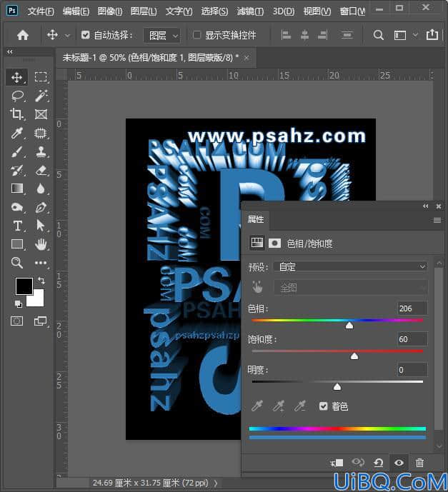Select the Eyedropper tool in toolbox
Image resolution: width=448 pixels, height=492 pixels.
[x=17, y=133]
